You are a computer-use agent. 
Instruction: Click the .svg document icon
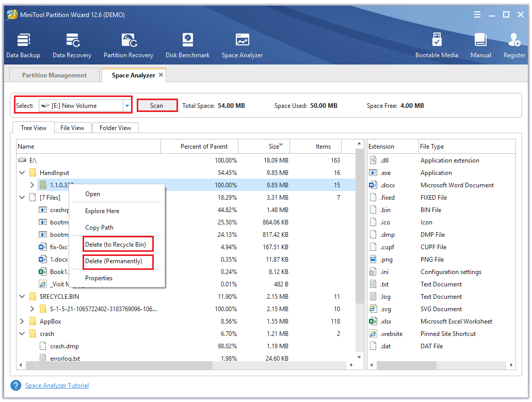pyautogui.click(x=373, y=309)
